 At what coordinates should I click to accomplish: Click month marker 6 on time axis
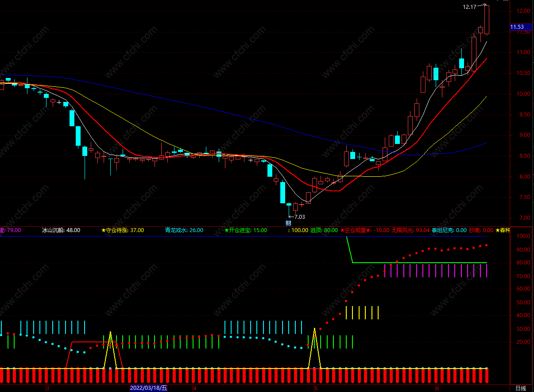pyautogui.click(x=437, y=388)
